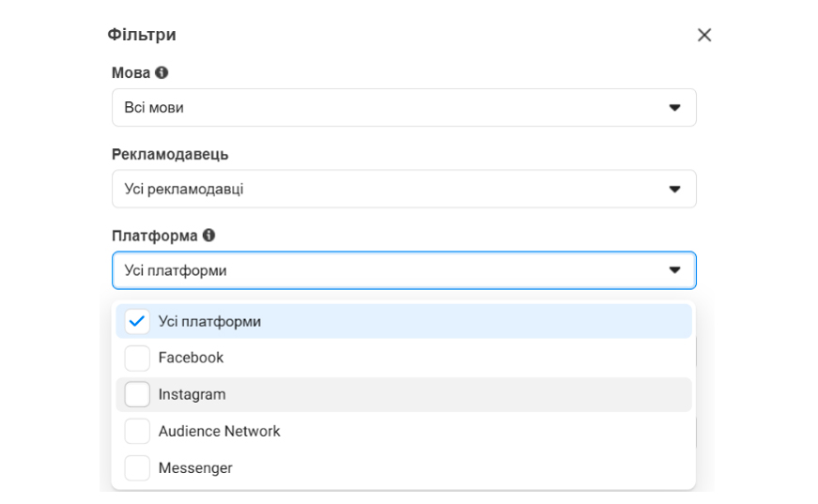Enable the Audience Network checkbox
Viewport: 818px width, 504px height.
(137, 431)
